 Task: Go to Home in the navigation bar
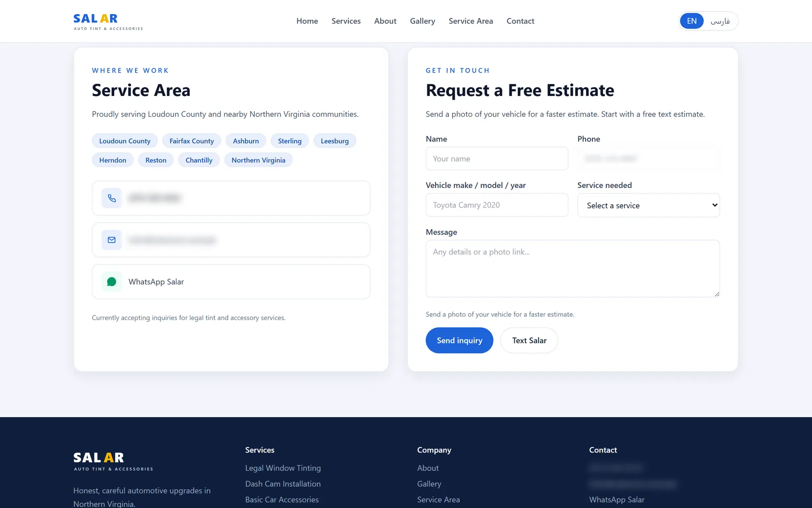coord(307,21)
